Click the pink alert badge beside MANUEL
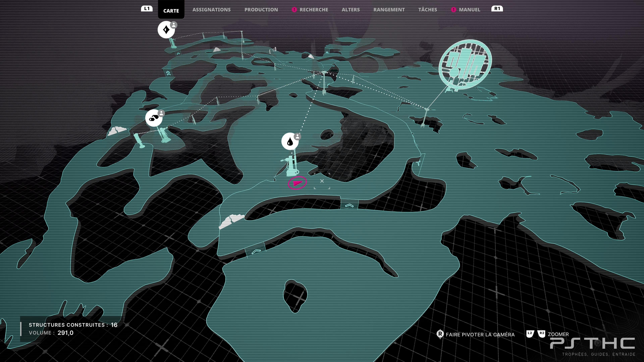Image resolution: width=644 pixels, height=362 pixels. (453, 10)
